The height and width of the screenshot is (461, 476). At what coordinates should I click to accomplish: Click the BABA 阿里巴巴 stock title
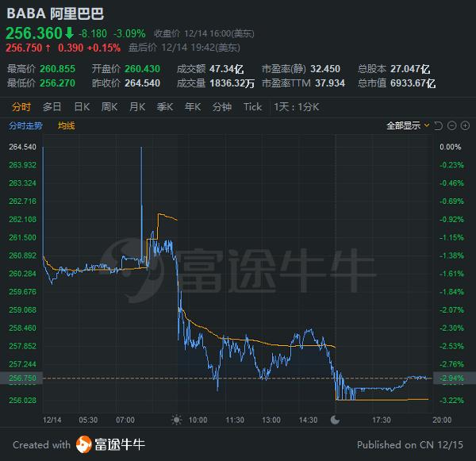[55, 13]
